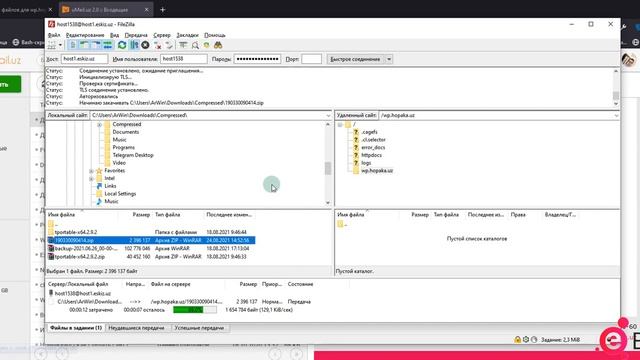Cancel current operation icon
Image resolution: width=640 pixels, height=360 pixels.
pos(145,45)
